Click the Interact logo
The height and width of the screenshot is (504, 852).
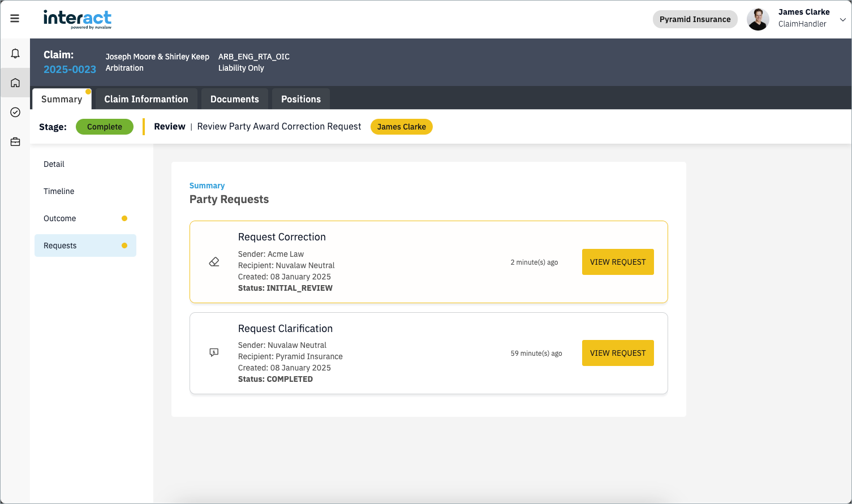pos(78,19)
